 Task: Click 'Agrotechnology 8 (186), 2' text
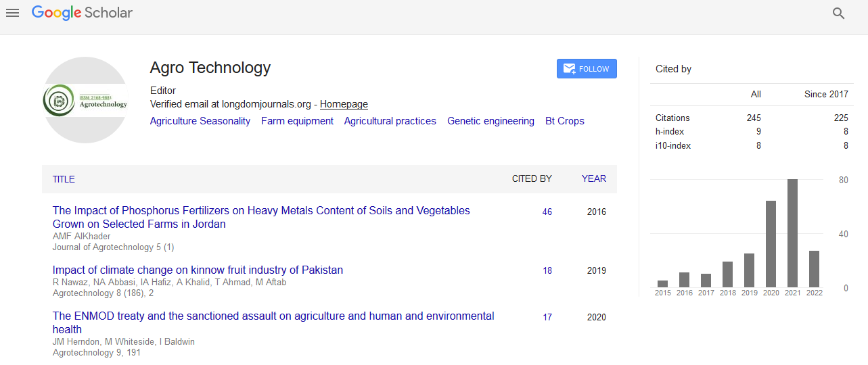tap(103, 293)
